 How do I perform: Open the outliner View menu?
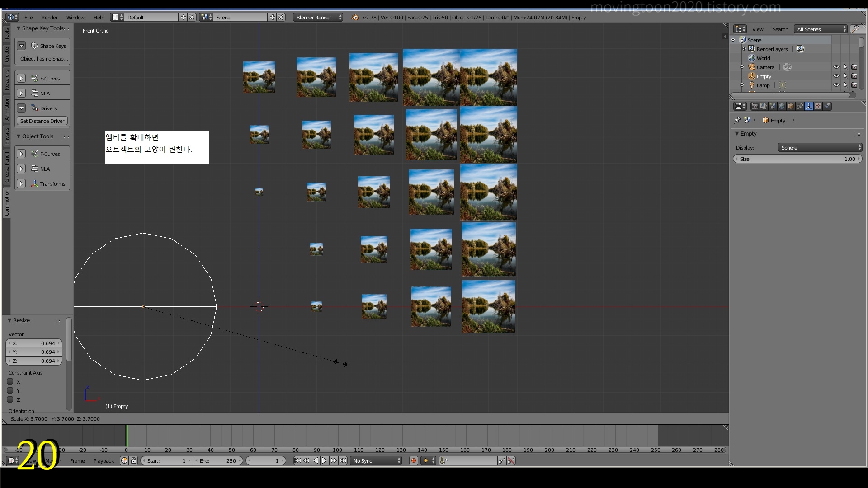758,29
